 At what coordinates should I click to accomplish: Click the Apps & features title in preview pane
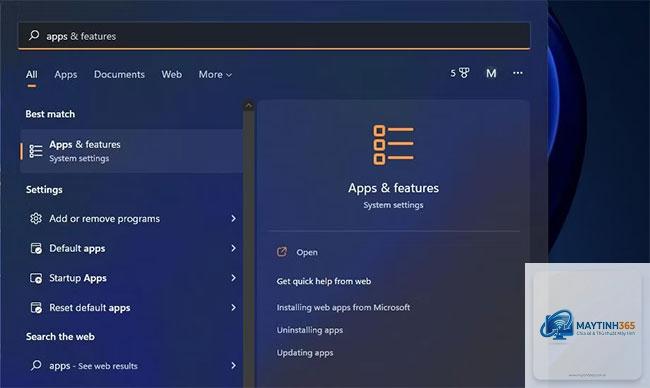pyautogui.click(x=393, y=188)
